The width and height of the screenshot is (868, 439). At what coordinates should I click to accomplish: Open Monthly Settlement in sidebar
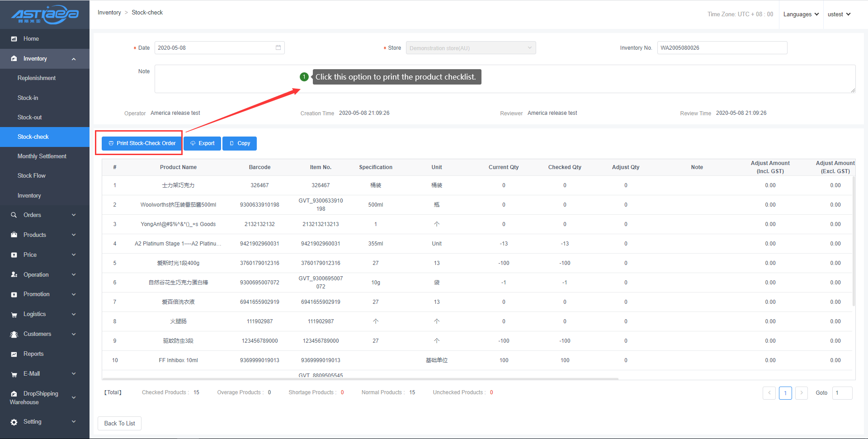pyautogui.click(x=42, y=156)
